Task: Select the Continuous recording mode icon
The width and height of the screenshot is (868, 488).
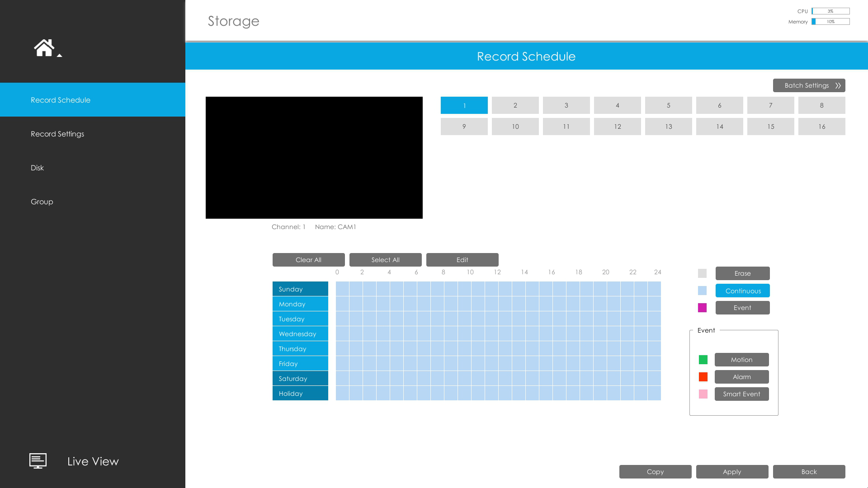Action: pyautogui.click(x=702, y=290)
